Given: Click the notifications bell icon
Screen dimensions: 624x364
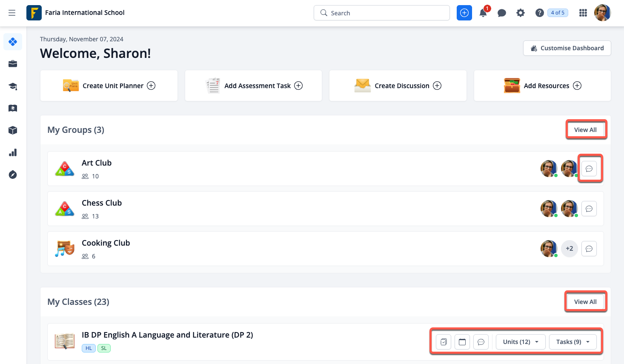Looking at the screenshot, I should click(x=483, y=13).
